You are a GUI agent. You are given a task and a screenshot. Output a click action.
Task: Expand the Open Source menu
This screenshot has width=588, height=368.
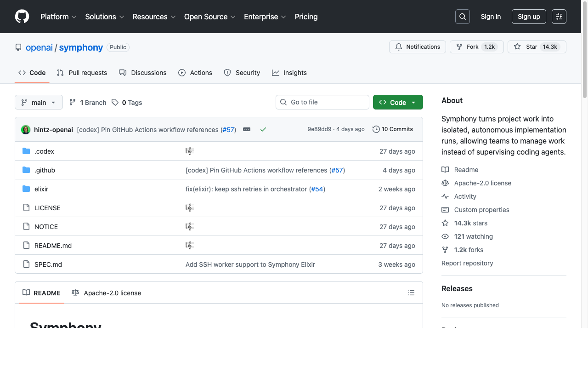(209, 17)
